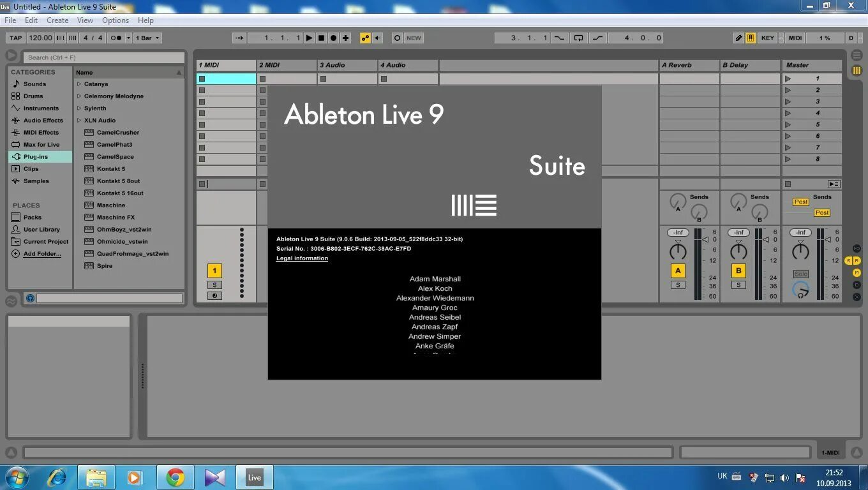Expand the Celemony Melodyne folder
The image size is (868, 490).
(79, 96)
